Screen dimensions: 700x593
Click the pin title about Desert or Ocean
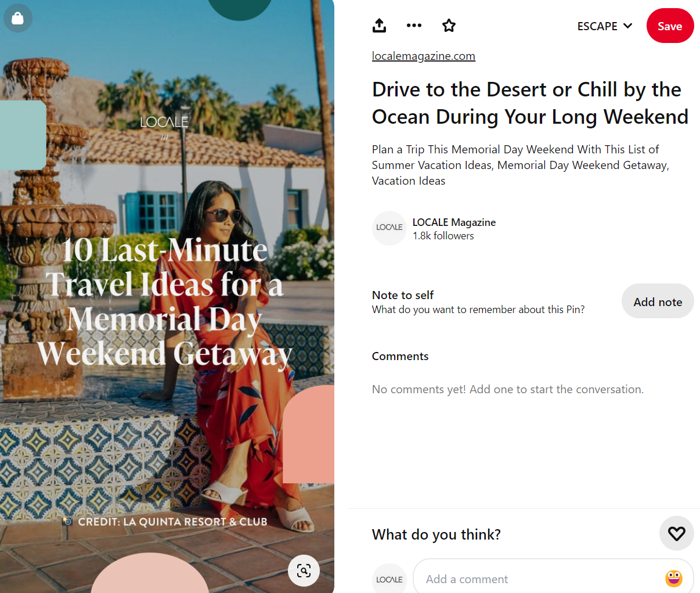tap(530, 103)
